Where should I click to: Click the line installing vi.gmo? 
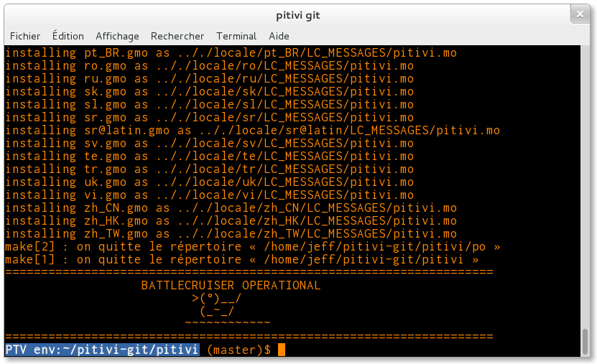tap(209, 195)
